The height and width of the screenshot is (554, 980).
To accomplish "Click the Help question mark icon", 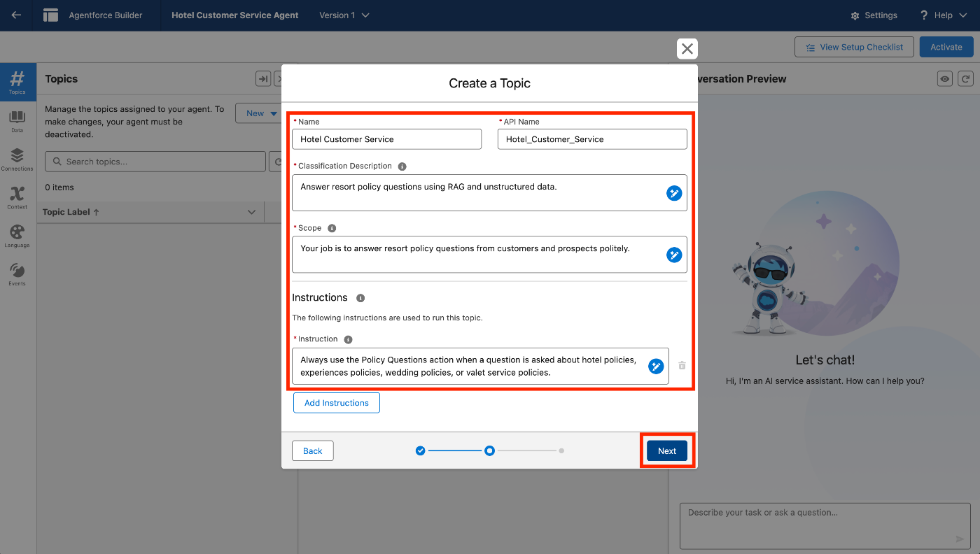I will pos(924,15).
